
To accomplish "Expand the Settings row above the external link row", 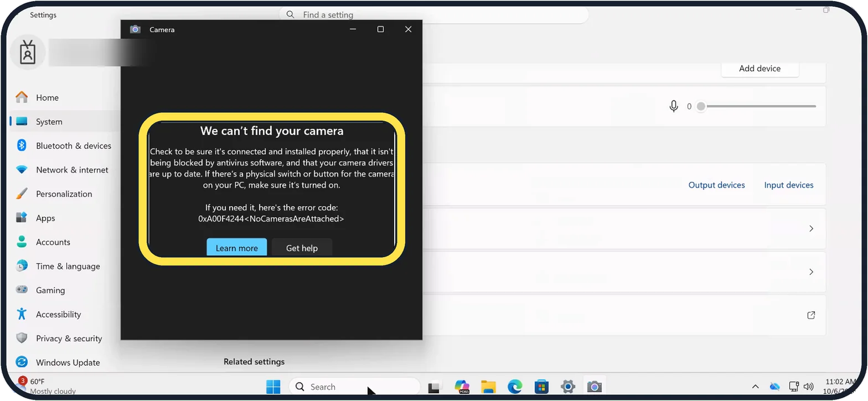I will [811, 272].
